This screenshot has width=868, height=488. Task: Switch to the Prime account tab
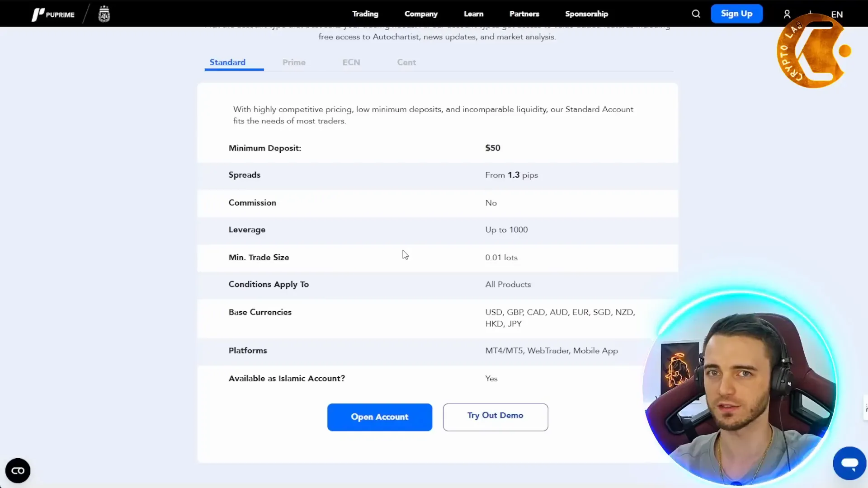294,62
